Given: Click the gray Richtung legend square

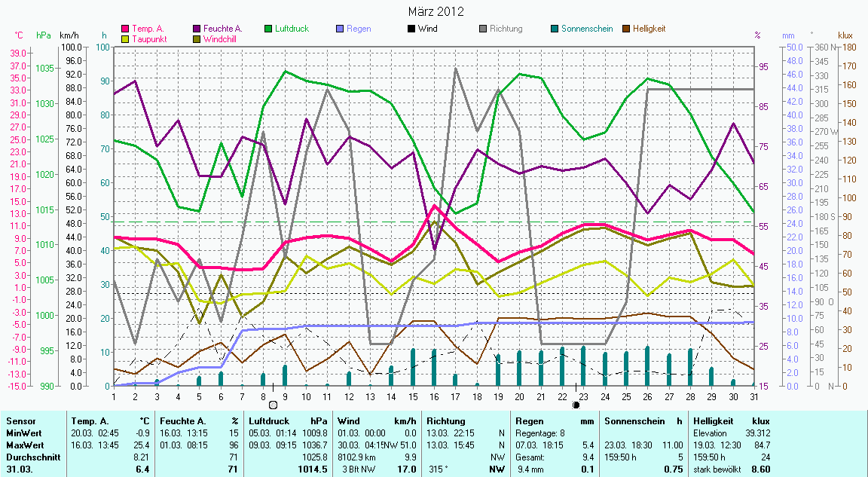Looking at the screenshot, I should click(x=483, y=29).
